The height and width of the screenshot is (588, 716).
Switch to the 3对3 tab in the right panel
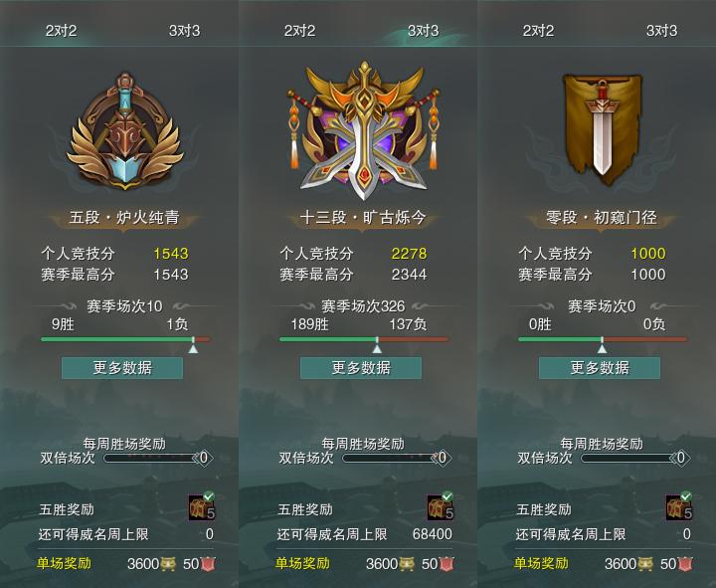point(661,31)
